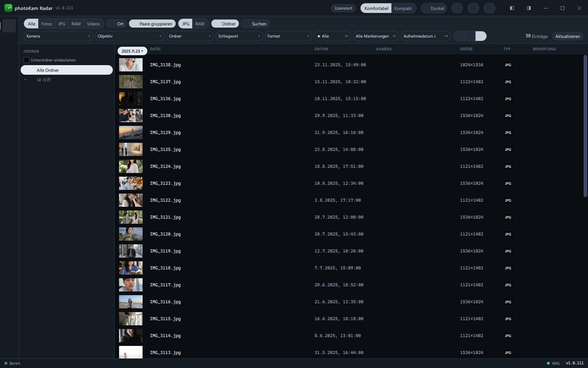
Task: Select the Alle filter tab
Action: pyautogui.click(x=32, y=24)
